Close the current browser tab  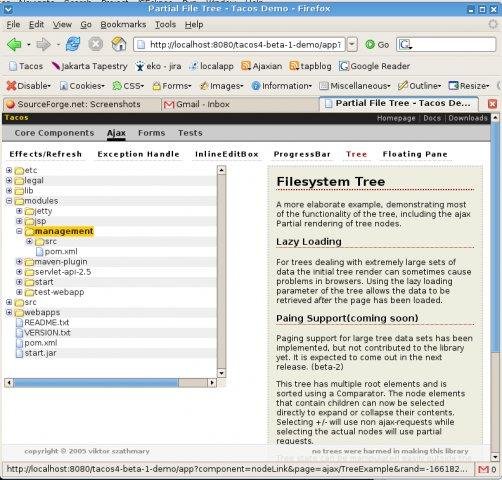tap(492, 104)
